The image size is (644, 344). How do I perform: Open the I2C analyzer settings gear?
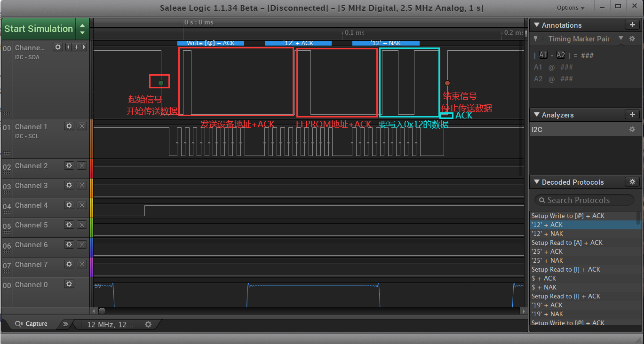point(632,129)
